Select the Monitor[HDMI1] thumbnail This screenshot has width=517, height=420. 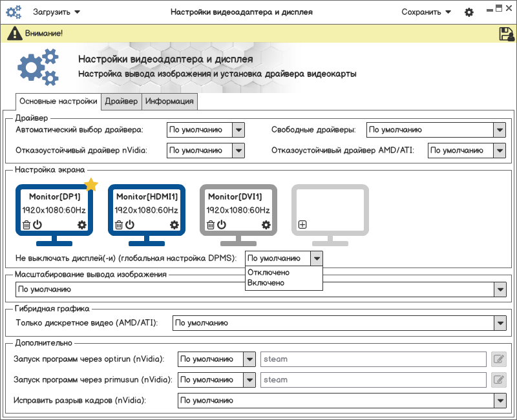[147, 215]
